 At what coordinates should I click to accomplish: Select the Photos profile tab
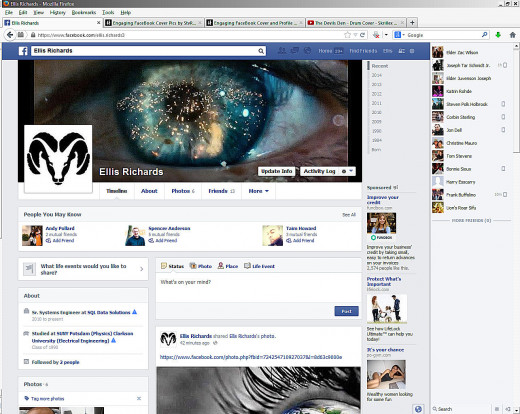coord(183,191)
